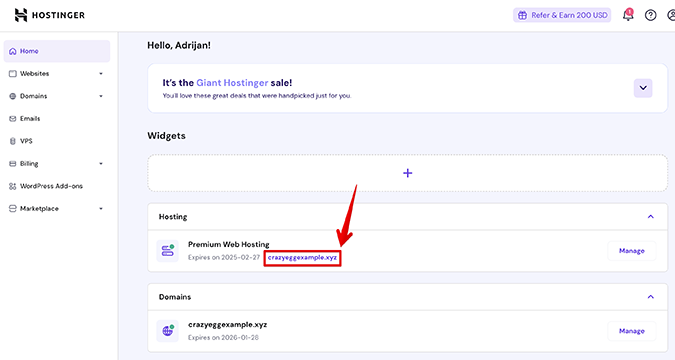Click the Websites sidebar icon
The width and height of the screenshot is (675, 360).
point(12,74)
